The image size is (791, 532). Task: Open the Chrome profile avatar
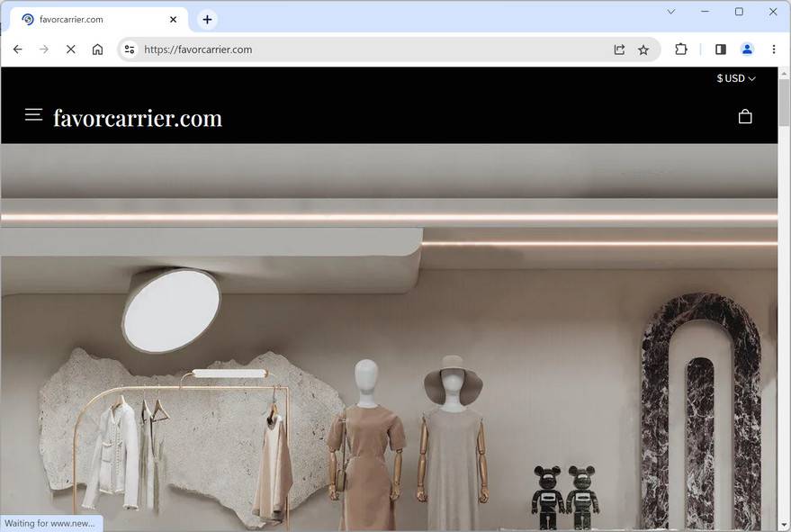(747, 50)
